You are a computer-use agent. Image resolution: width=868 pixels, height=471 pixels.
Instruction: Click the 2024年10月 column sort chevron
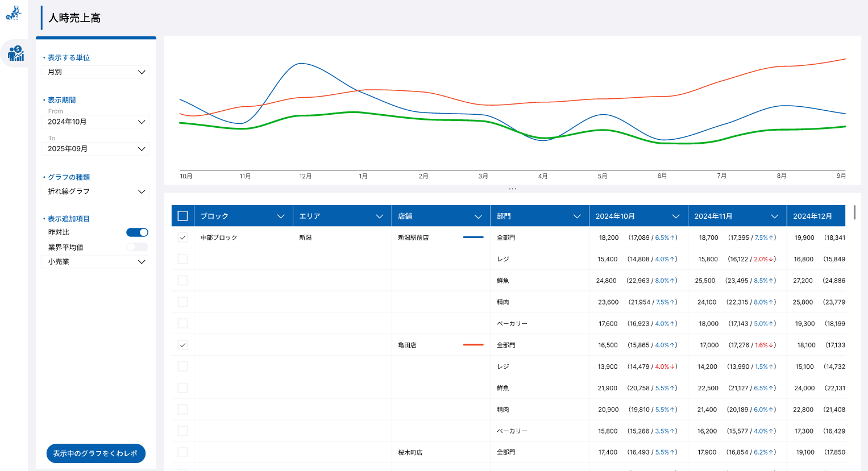click(x=676, y=216)
